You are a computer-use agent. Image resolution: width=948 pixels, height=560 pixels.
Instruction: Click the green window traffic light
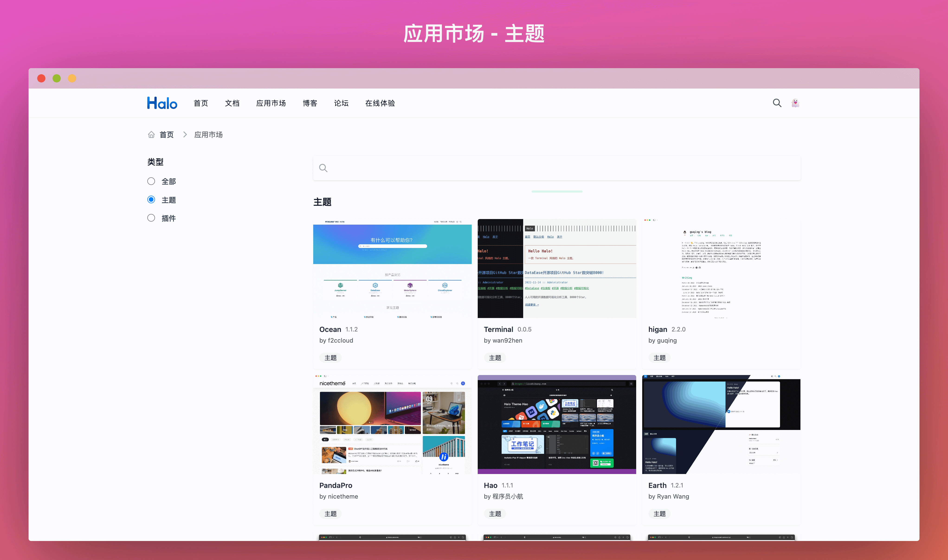(x=57, y=79)
